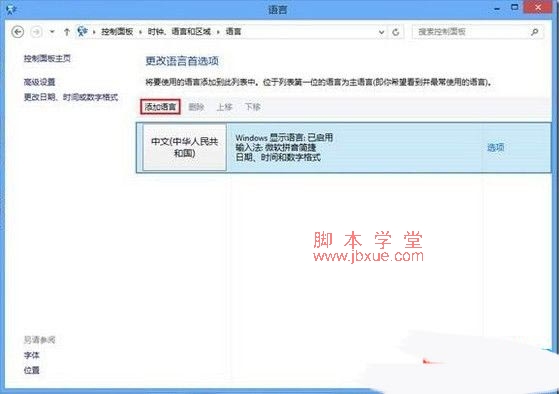Image resolution: width=559 pixels, height=394 pixels.
Task: Maximize the 语言 window
Action: click(x=514, y=7)
